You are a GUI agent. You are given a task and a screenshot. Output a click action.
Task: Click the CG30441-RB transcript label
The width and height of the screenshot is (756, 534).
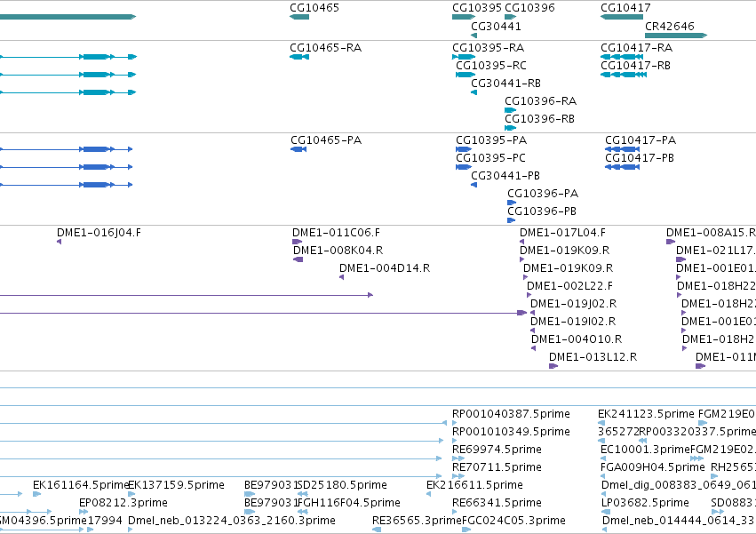505,83
